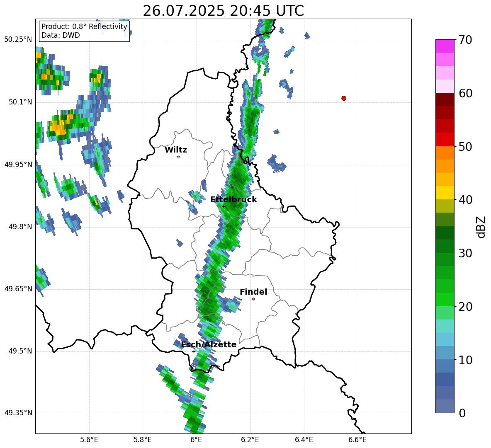The image size is (491, 448).
Task: Click the 20 tick on the colorbar
Action: coord(465,307)
